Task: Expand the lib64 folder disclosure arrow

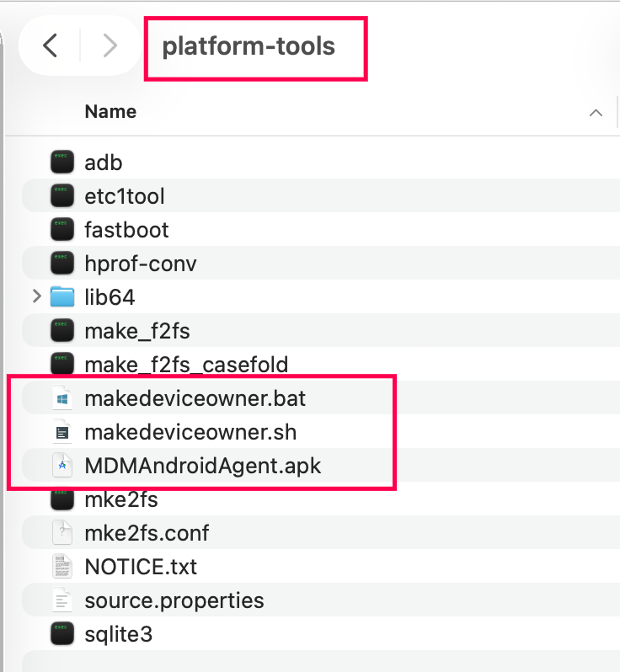Action: click(36, 296)
